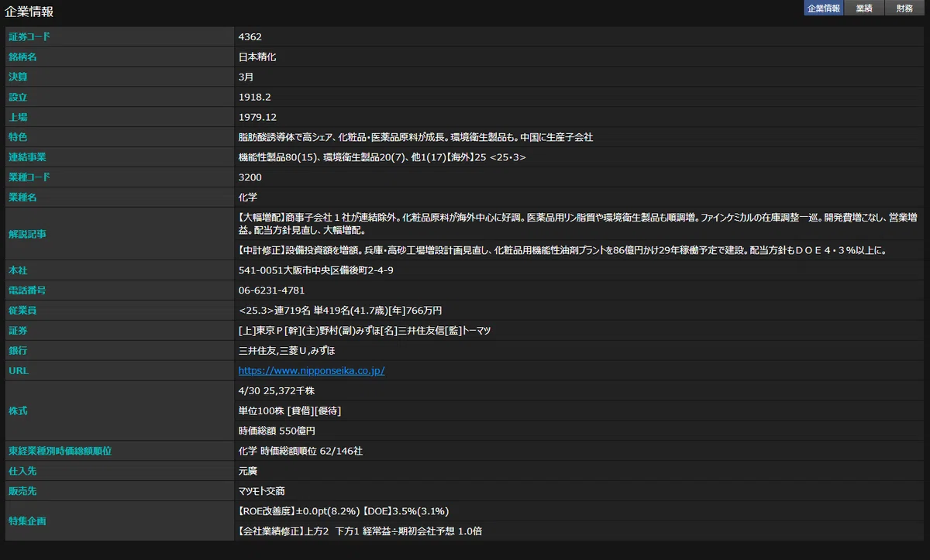Viewport: 930px width, 560px height.
Task: Click the founding date 1918.2
Action: [x=254, y=97]
